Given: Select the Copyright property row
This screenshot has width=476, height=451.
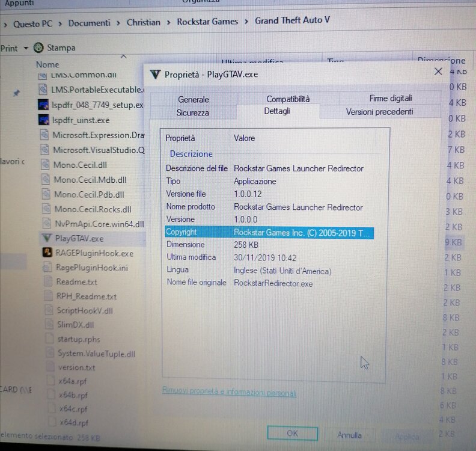Looking at the screenshot, I should point(269,233).
